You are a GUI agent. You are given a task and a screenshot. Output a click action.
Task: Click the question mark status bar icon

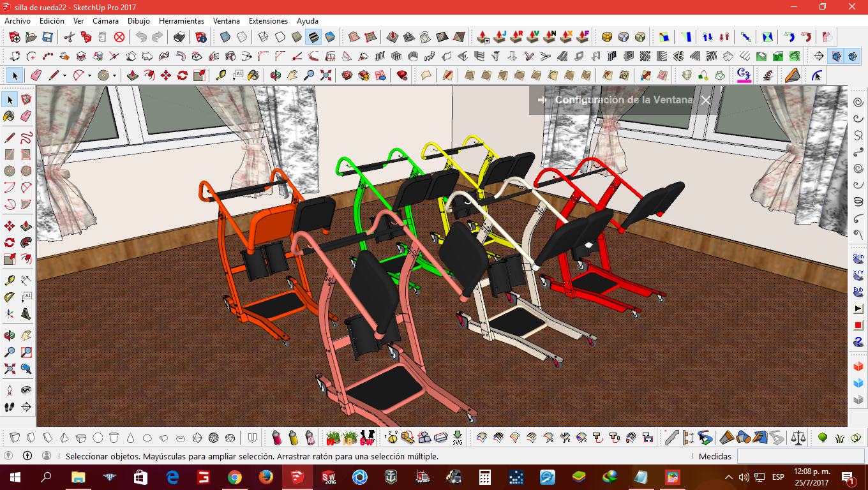coord(9,456)
